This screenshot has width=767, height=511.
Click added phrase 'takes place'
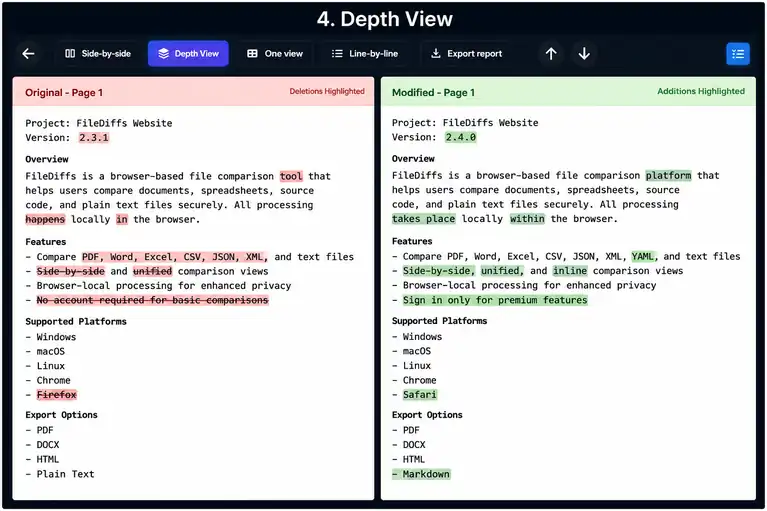tap(424, 219)
